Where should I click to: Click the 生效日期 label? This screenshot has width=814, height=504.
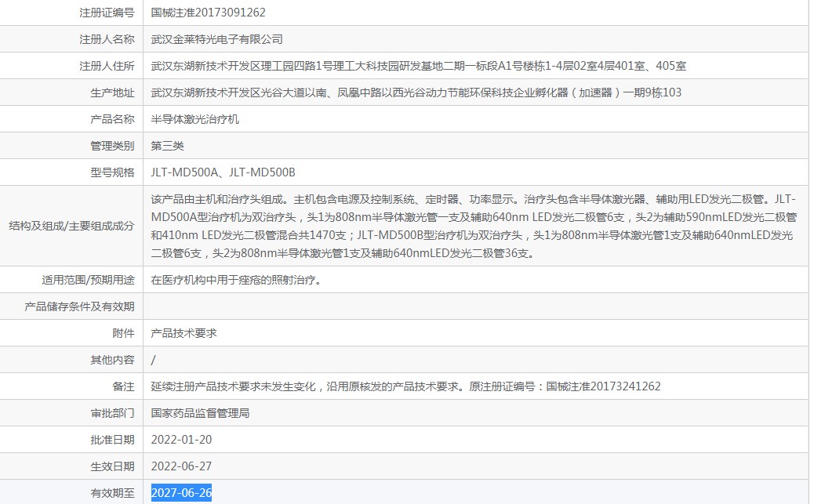pyautogui.click(x=112, y=466)
